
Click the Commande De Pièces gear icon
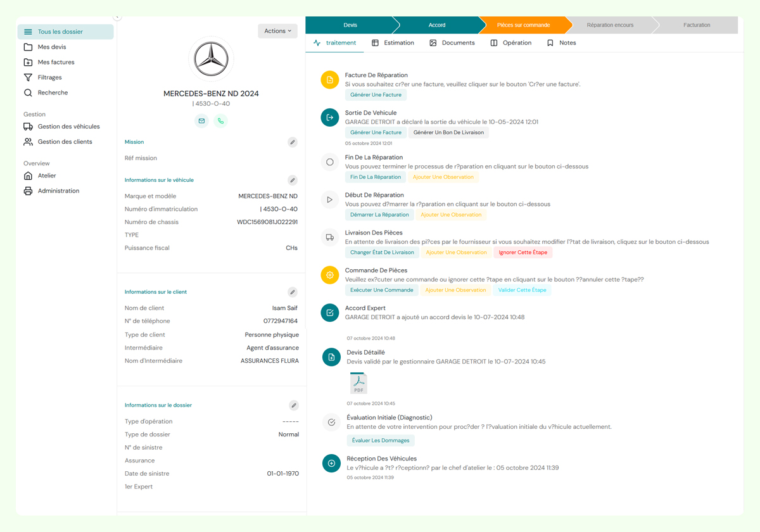pos(330,275)
